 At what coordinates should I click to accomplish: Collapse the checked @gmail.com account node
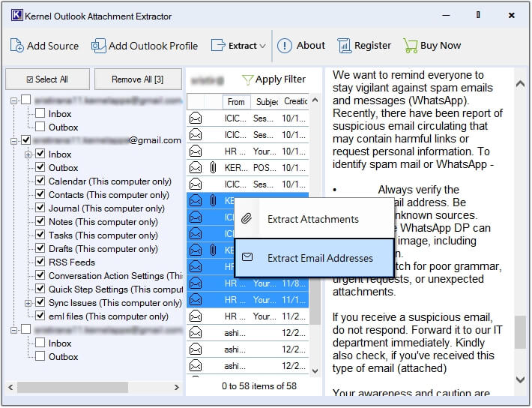(x=14, y=141)
